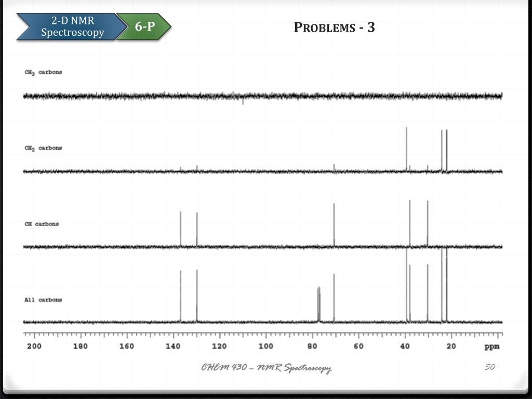Click the tallest CH2 carbons peak near 39 ppm
532x399 pixels.
coord(406,149)
